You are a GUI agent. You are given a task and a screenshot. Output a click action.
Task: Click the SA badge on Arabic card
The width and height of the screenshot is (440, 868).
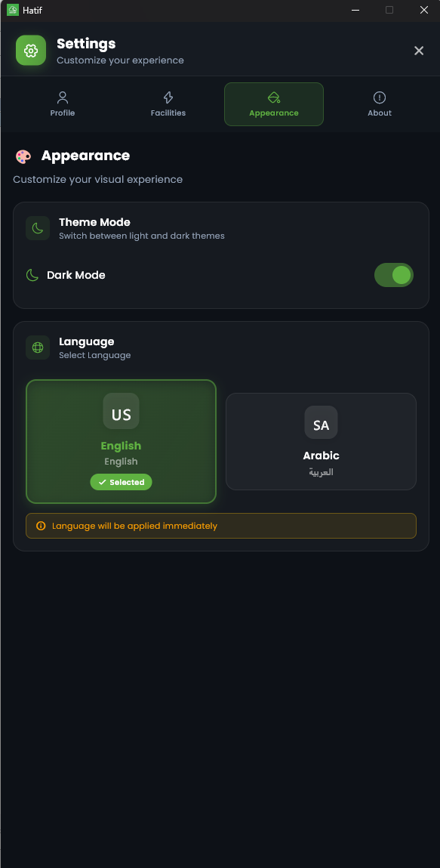[321, 422]
